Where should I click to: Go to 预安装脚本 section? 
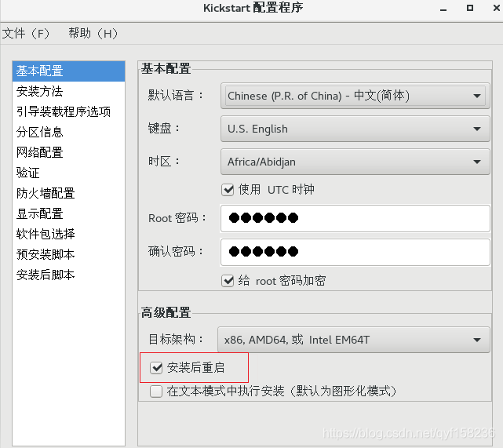pos(68,254)
